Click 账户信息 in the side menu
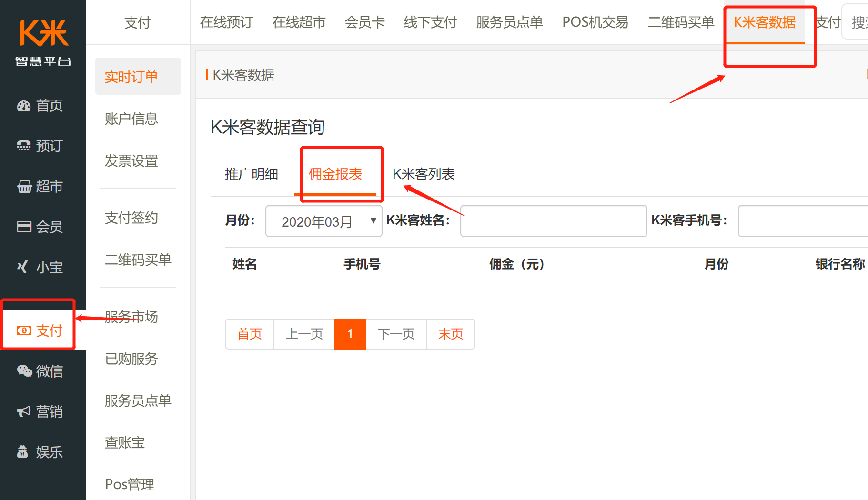The image size is (868, 500). click(131, 119)
